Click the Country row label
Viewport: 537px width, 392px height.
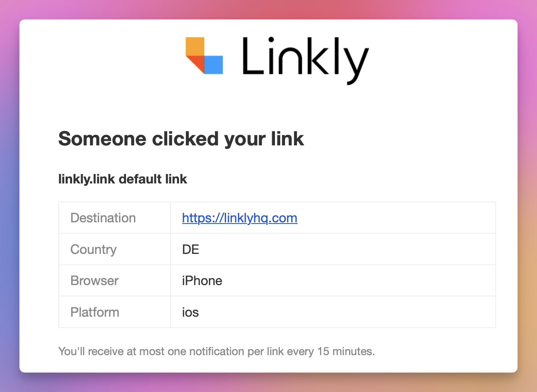point(94,249)
